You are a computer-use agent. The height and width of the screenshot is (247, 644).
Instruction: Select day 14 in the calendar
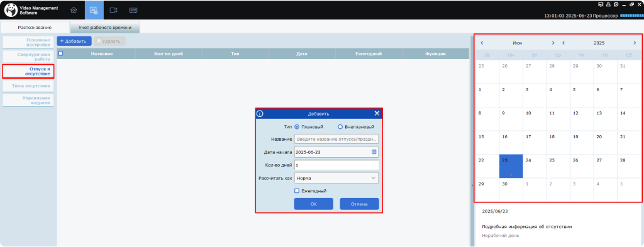coord(629,119)
